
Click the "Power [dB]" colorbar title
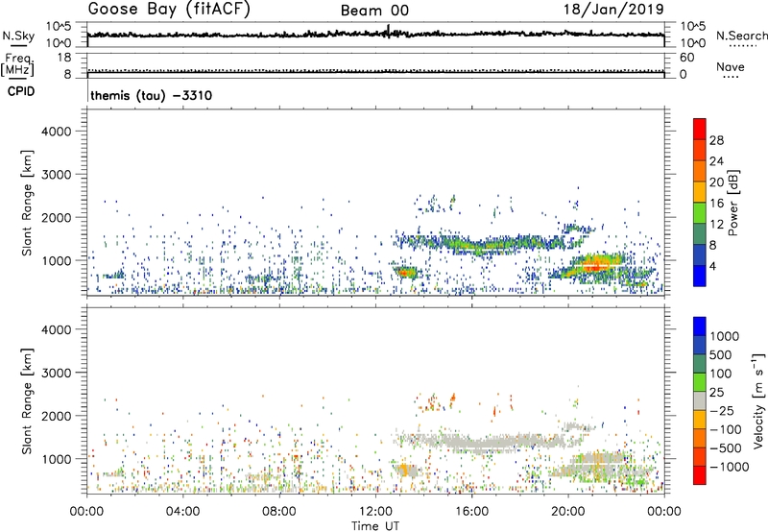click(x=732, y=203)
